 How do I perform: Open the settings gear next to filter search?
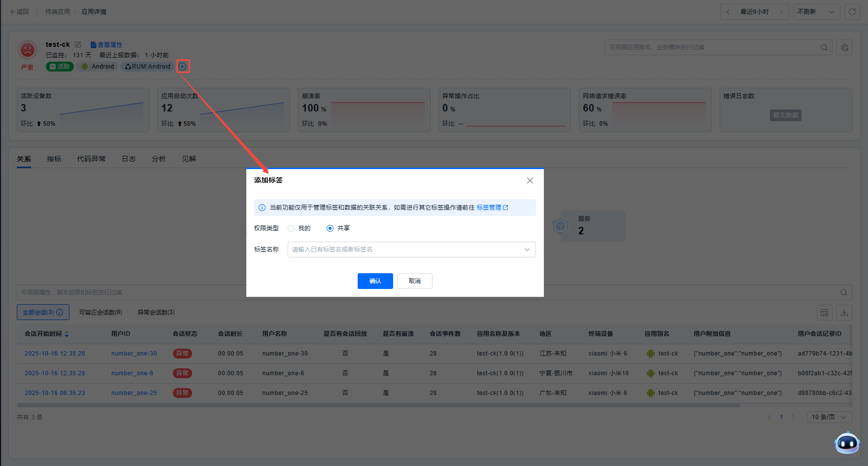[x=844, y=47]
